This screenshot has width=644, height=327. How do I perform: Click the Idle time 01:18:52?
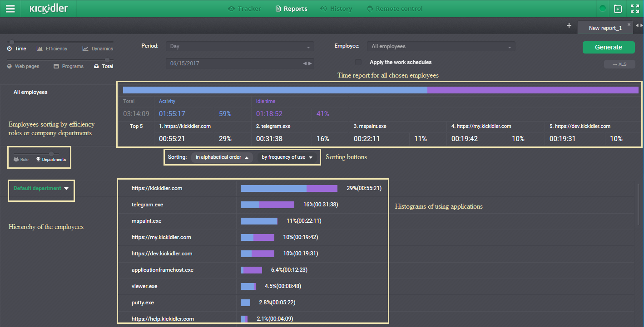(x=269, y=114)
